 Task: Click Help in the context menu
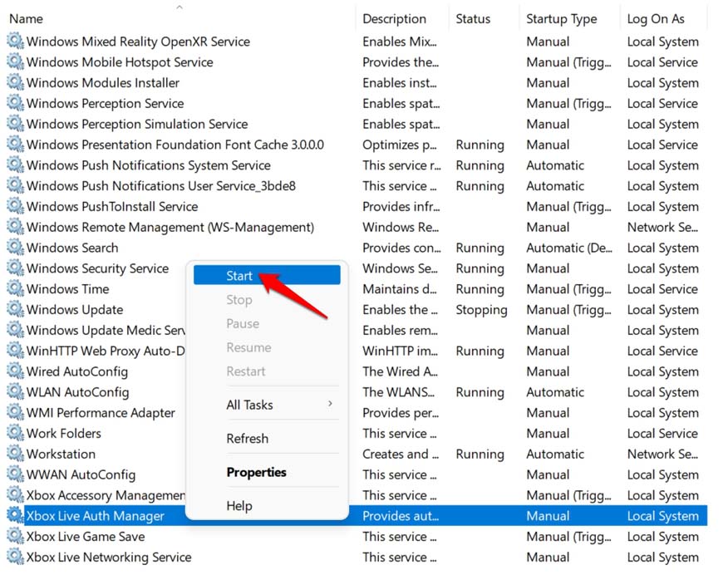click(267, 505)
